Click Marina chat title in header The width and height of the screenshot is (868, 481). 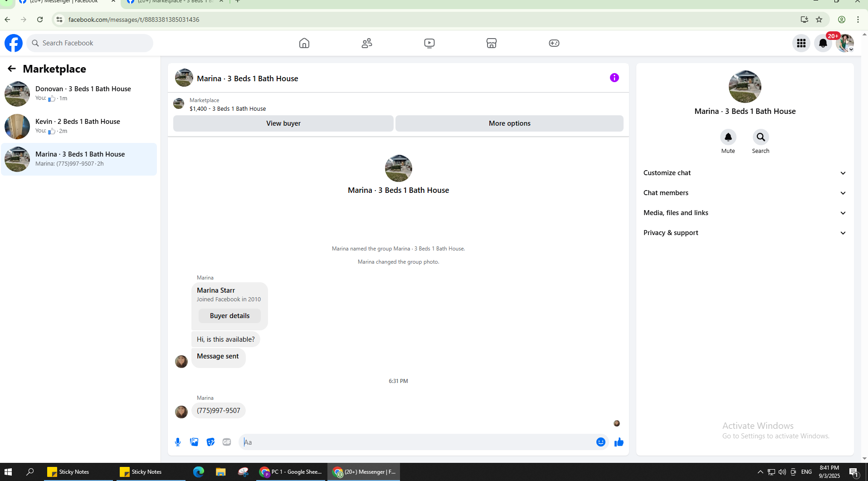tap(248, 79)
